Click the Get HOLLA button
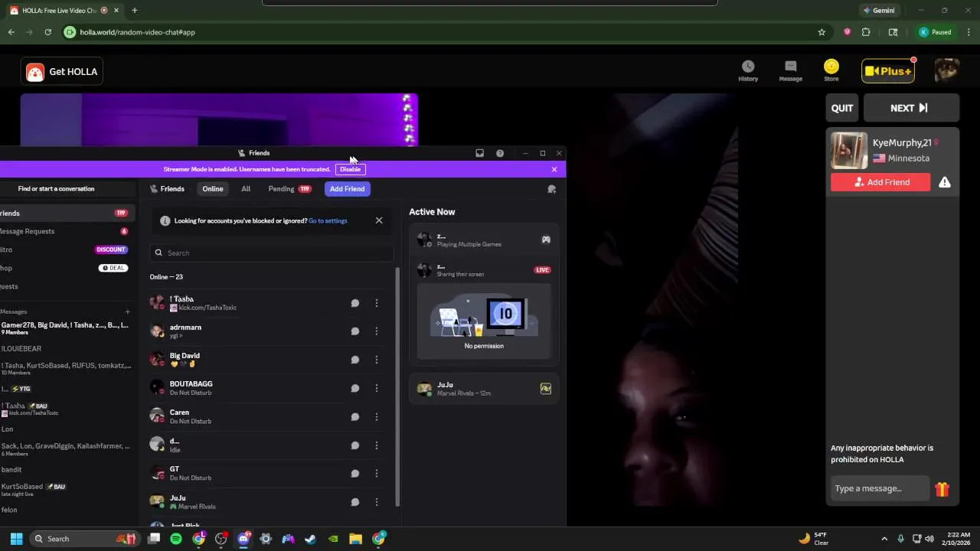 click(62, 72)
